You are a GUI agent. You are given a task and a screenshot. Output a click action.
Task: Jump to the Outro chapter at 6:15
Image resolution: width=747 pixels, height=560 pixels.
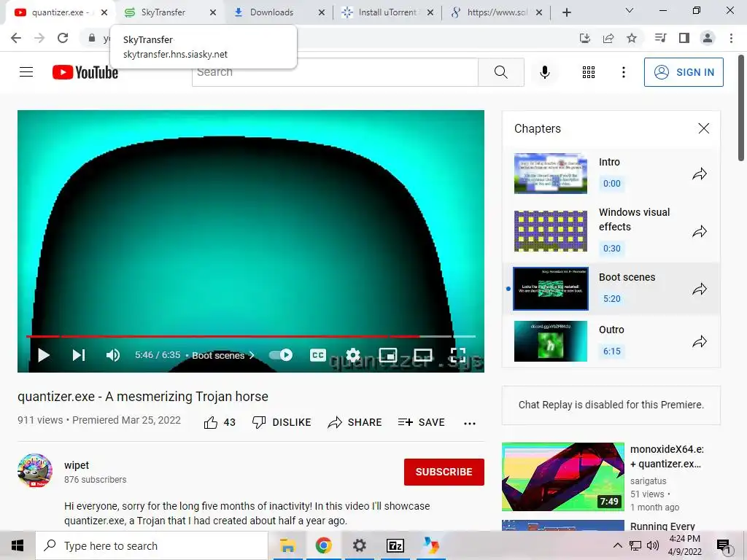pyautogui.click(x=612, y=351)
